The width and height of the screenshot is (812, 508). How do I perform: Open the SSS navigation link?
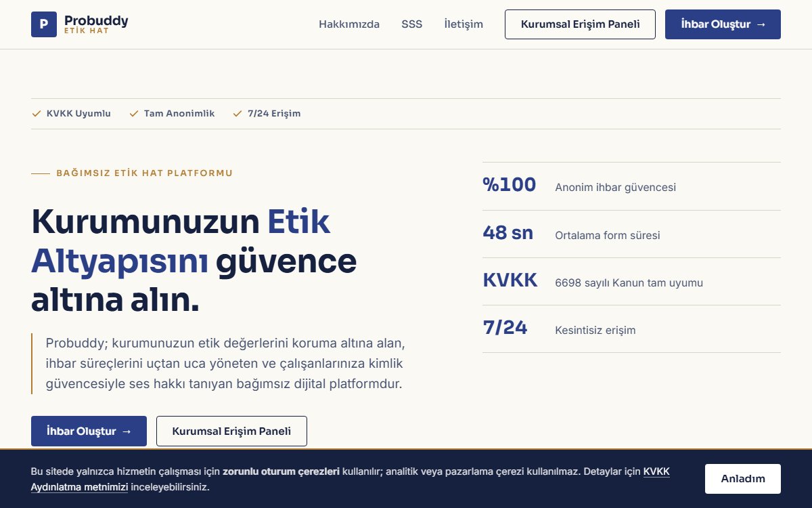click(x=411, y=24)
